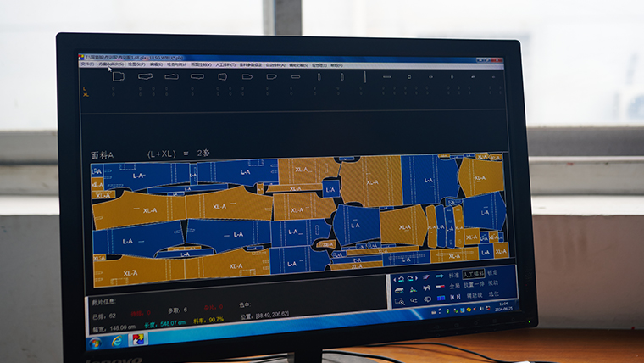Launch Internet Explorer from the taskbar
Viewport: 644px width, 363px height.
point(117,341)
